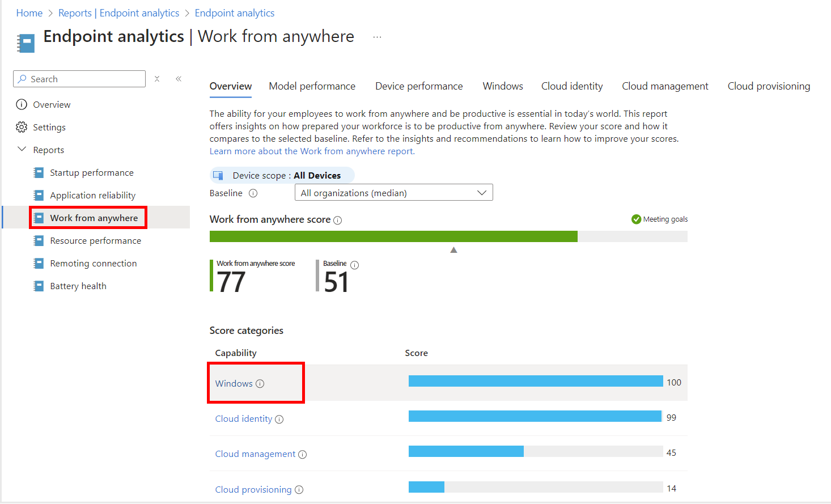The image size is (831, 504).
Task: Click the baseline triangle marker under score bar
Action: tap(453, 250)
